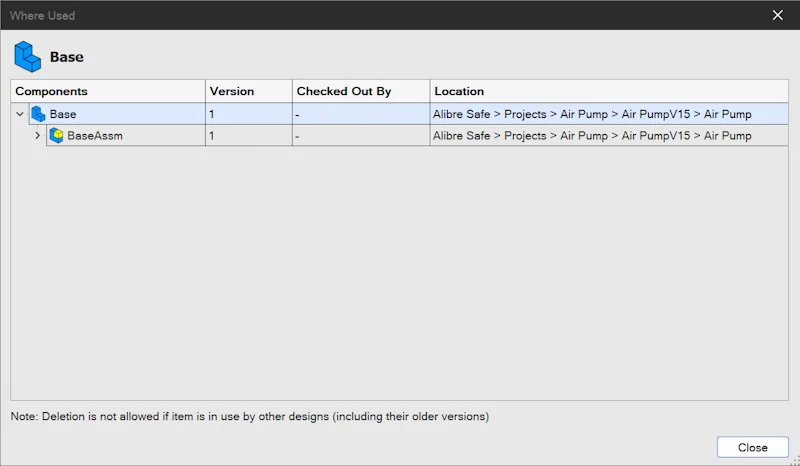Click the Base row location path
This screenshot has width=800, height=466.
(592, 114)
